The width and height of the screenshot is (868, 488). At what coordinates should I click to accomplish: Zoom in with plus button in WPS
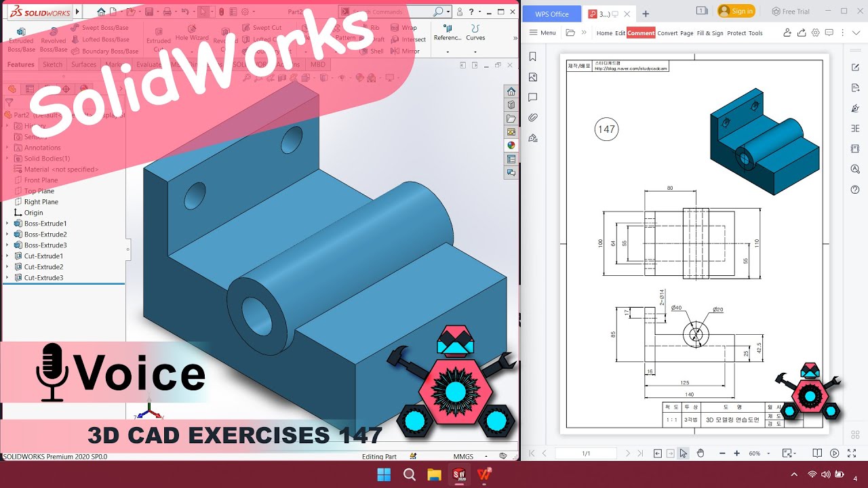[x=737, y=453]
